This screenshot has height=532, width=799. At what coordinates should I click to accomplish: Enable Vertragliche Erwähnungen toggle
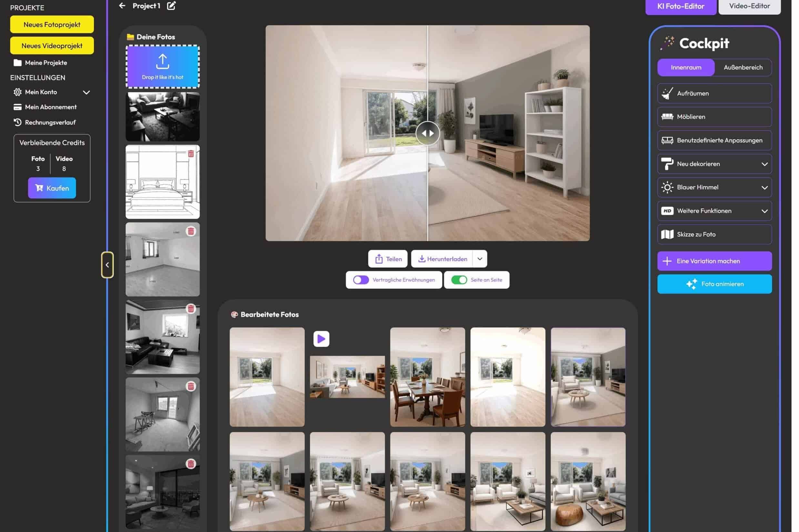click(x=361, y=280)
